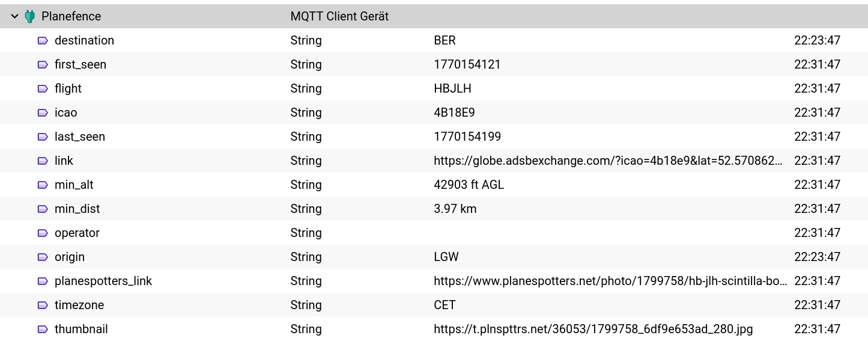Click the BER destination value
This screenshot has height=338, width=868.
tap(445, 40)
